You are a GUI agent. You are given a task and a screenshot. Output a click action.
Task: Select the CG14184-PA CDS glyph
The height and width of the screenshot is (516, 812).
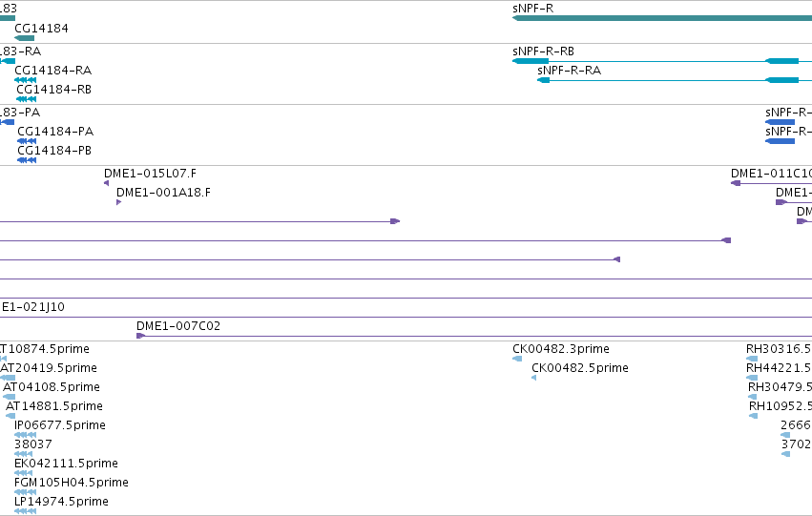[x=27, y=141]
